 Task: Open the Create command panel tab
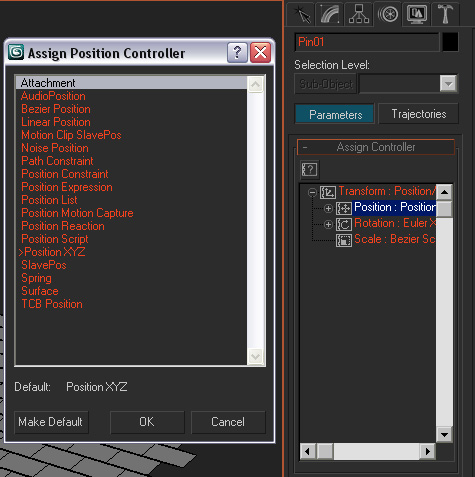click(302, 14)
